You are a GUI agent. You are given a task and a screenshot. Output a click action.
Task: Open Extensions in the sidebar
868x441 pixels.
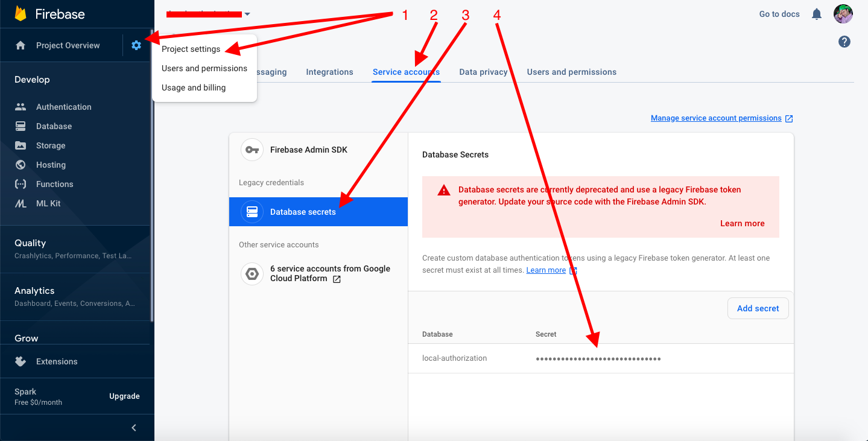click(x=57, y=361)
